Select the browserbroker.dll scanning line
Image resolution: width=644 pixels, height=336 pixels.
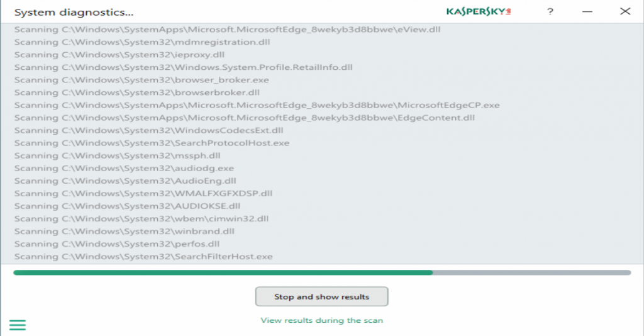136,92
